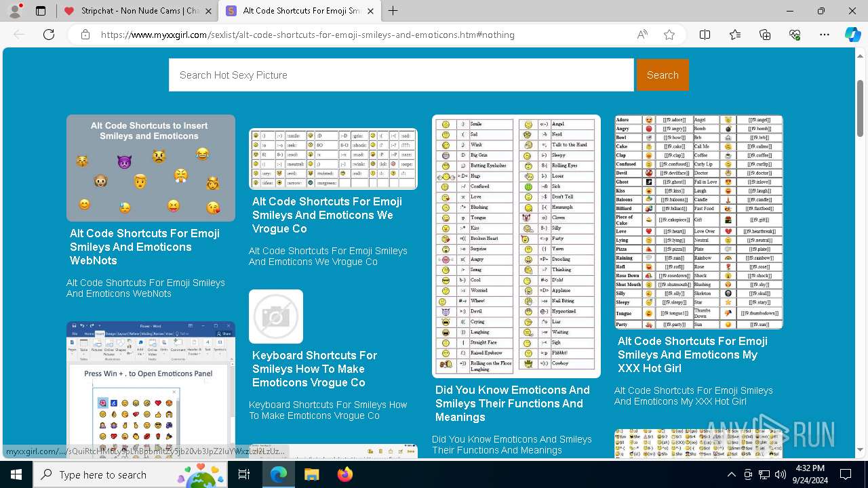Screen dimensions: 868x488
Task: Open My XXX Hot Girl title link
Action: [692, 354]
